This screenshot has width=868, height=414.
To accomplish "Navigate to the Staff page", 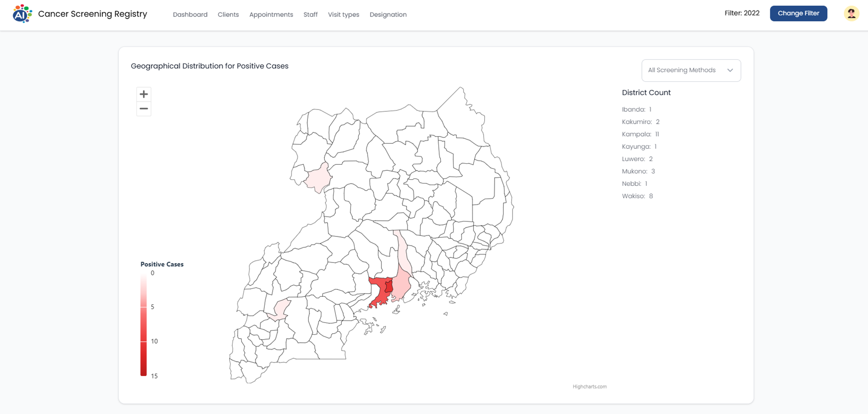I will (x=310, y=15).
